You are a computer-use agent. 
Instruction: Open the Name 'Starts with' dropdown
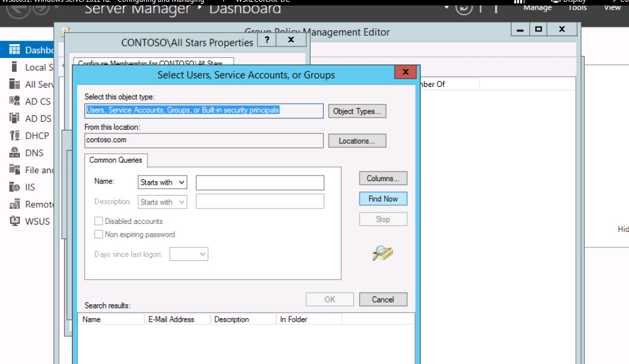tap(163, 182)
